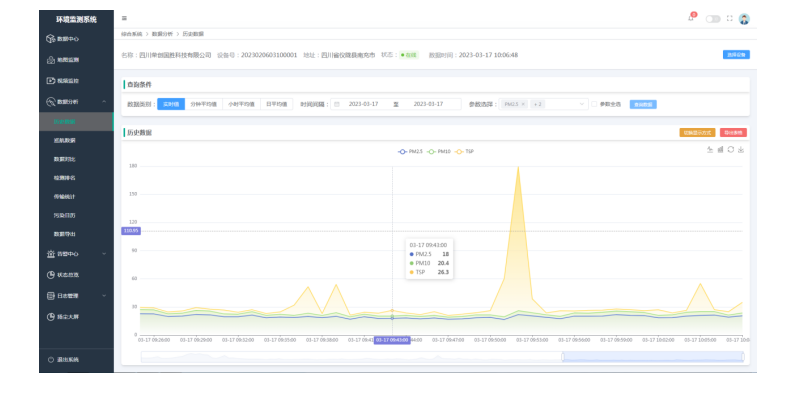Screen dimensions: 800x394
Task: Select the 巡航数据 sidebar item
Action: coord(76,140)
